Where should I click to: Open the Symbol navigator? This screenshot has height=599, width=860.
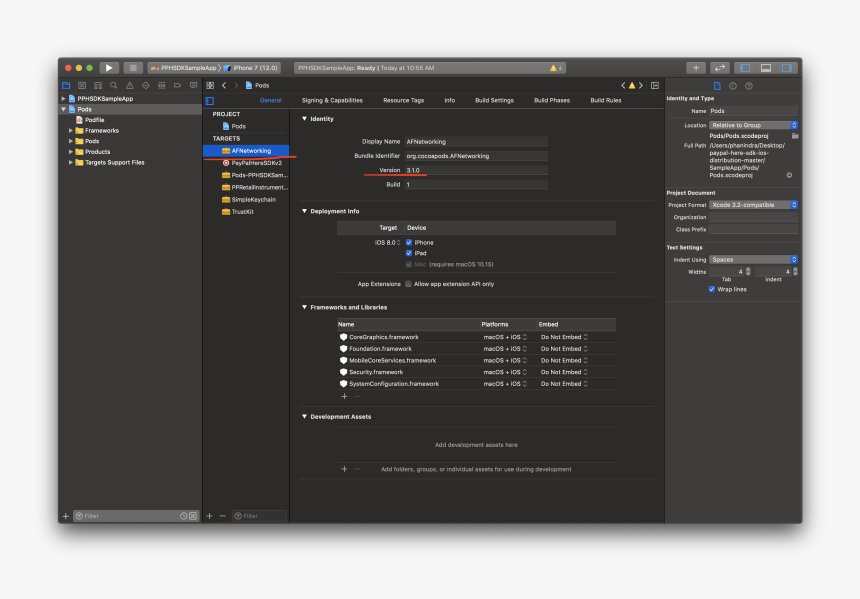[x=98, y=86]
